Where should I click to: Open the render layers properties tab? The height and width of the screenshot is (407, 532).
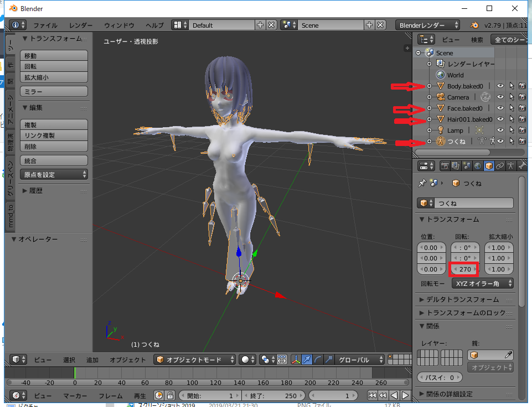point(455,166)
